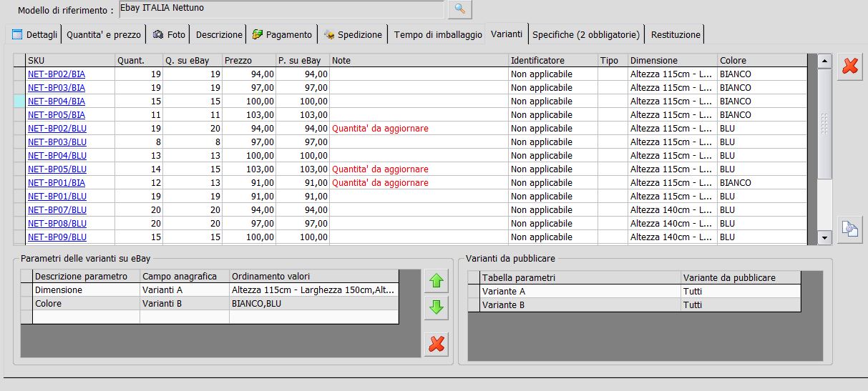Viewport: 868px width, 391px height.
Task: Open Tempo di imballaggio tab
Action: click(438, 34)
